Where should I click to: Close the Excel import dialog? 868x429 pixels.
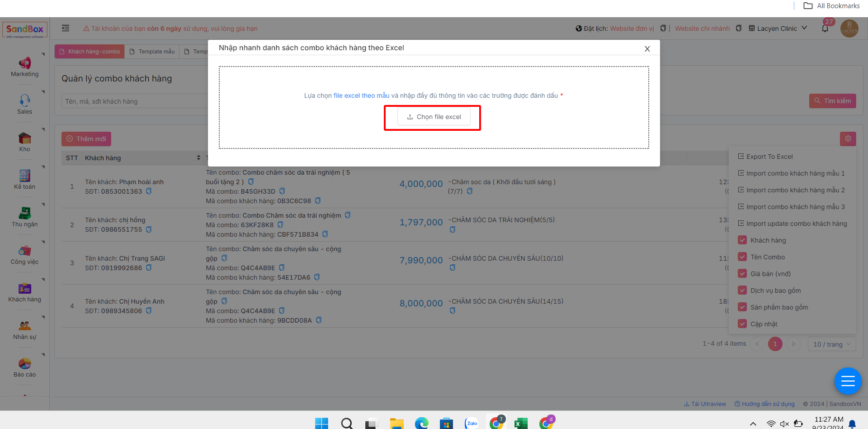tap(647, 49)
